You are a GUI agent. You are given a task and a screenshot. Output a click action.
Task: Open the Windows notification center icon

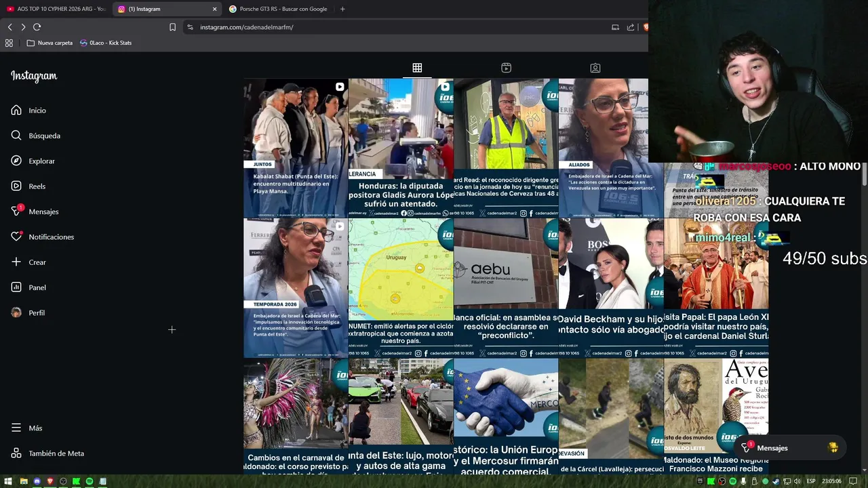[853, 481]
